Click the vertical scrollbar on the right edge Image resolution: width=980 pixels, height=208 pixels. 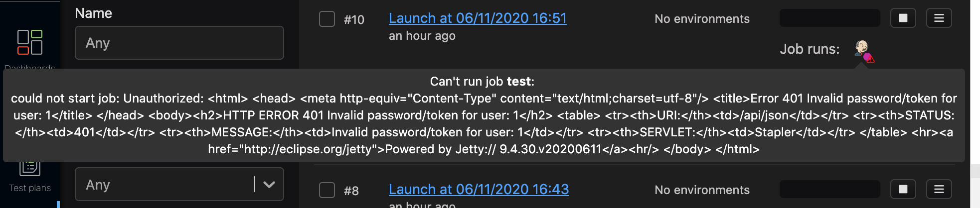pos(975,100)
